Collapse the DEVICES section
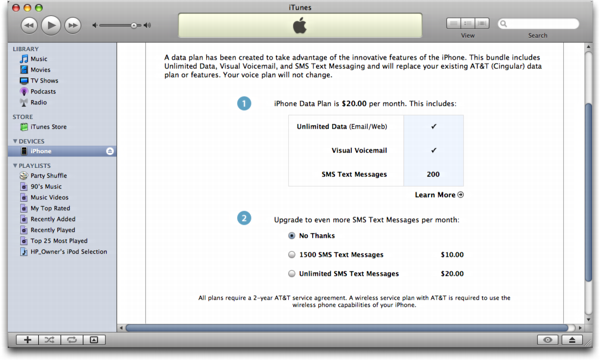This screenshot has height=360, width=600. click(15, 141)
